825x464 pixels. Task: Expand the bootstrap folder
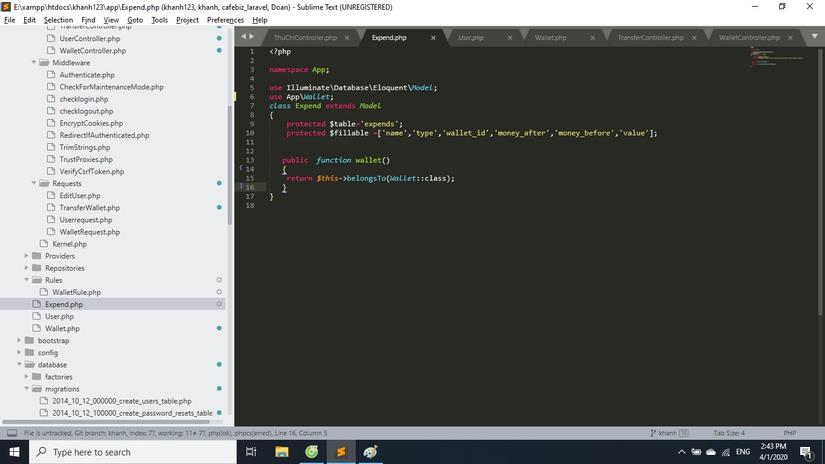click(19, 341)
